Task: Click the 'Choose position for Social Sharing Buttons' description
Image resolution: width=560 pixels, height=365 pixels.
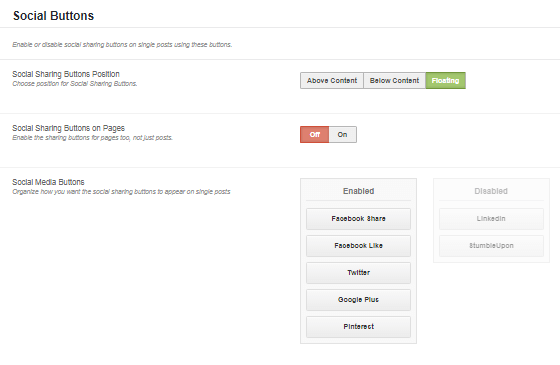Action: [75, 84]
